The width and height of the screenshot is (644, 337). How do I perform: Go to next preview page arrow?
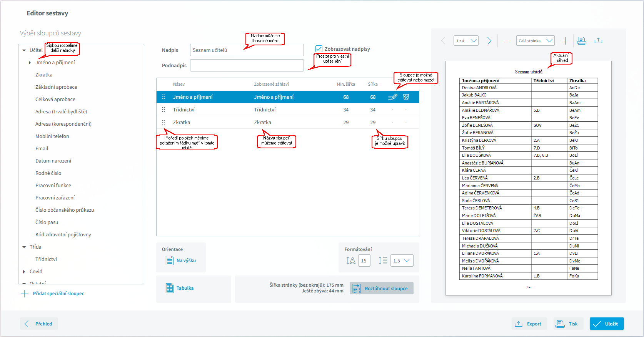(489, 41)
